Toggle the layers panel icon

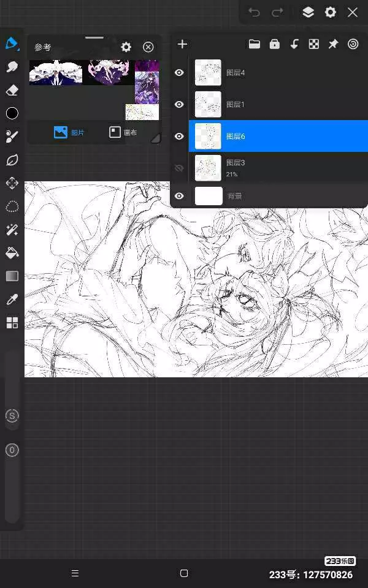pyautogui.click(x=308, y=12)
